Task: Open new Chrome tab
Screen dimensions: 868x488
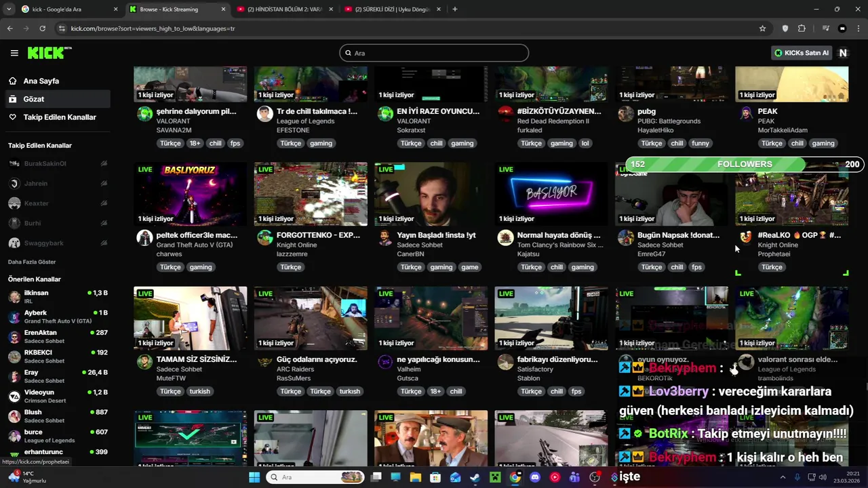Action: pyautogui.click(x=454, y=9)
